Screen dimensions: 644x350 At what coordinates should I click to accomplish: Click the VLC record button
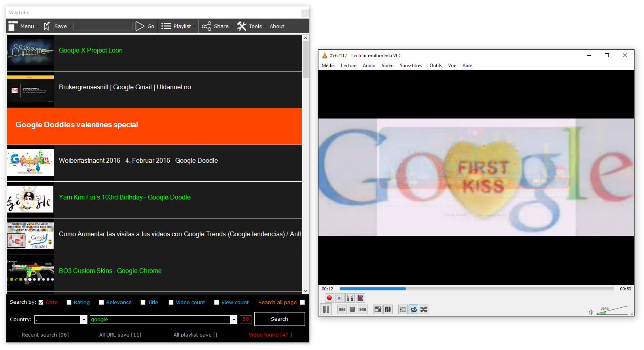(x=329, y=298)
